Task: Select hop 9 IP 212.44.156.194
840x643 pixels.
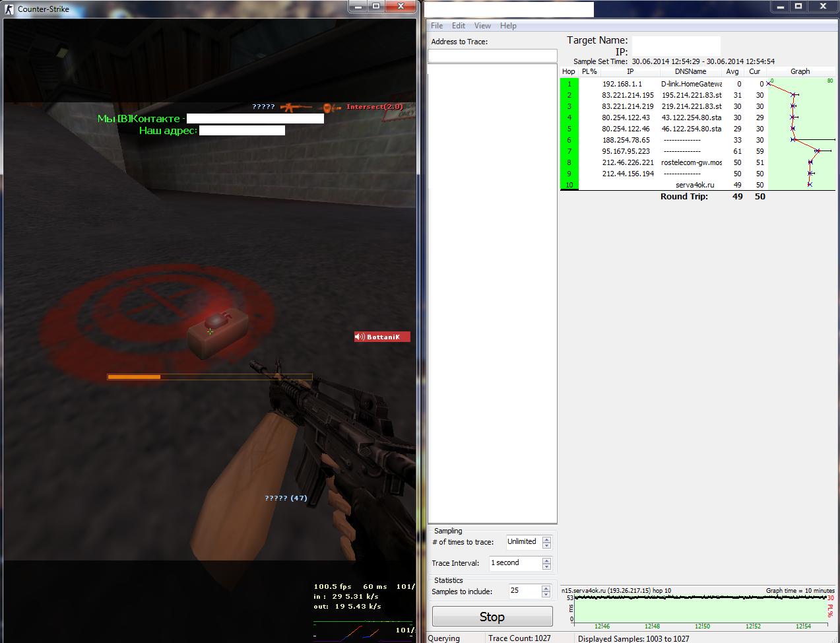Action: 628,174
